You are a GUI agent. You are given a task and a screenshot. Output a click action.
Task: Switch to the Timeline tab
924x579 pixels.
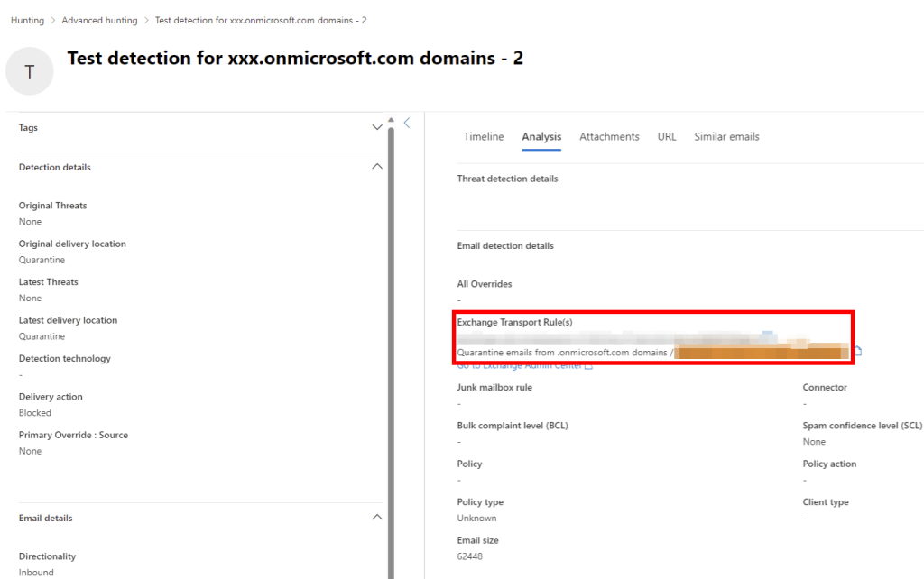(x=484, y=137)
